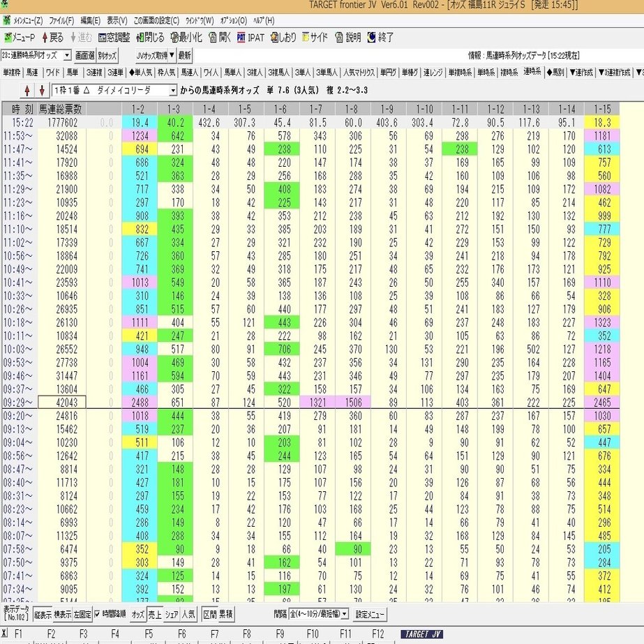This screenshot has width=644, height=644.
Task: Select 累積 cumulative mode
Action: [226, 615]
